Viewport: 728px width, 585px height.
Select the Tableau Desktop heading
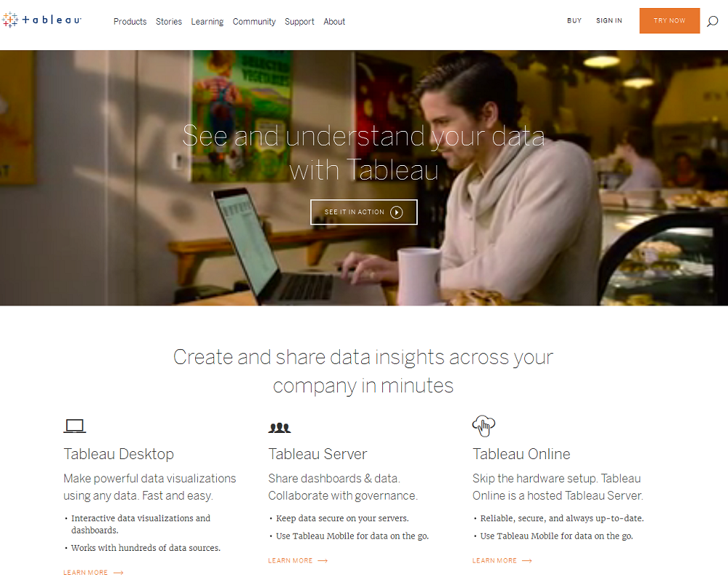pos(119,454)
